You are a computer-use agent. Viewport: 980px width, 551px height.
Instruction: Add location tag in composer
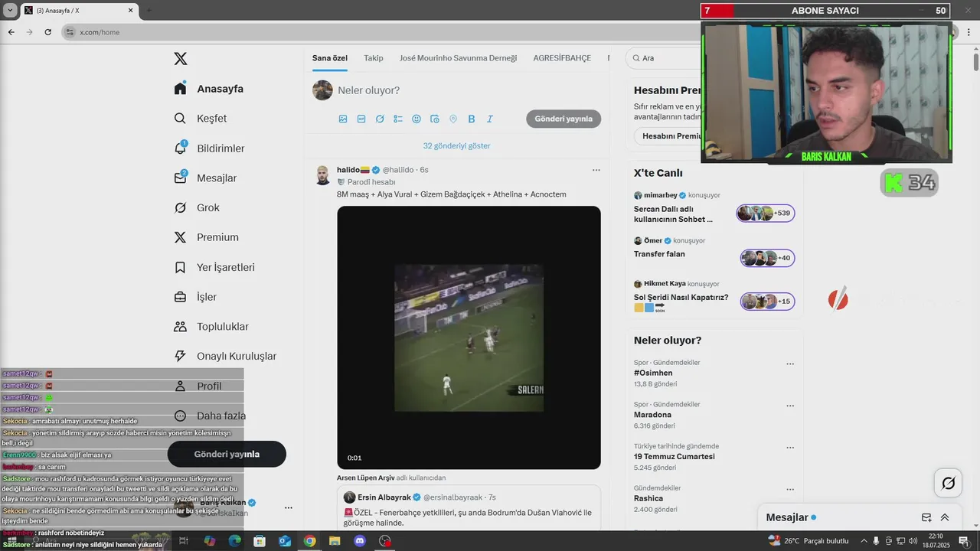coord(453,119)
